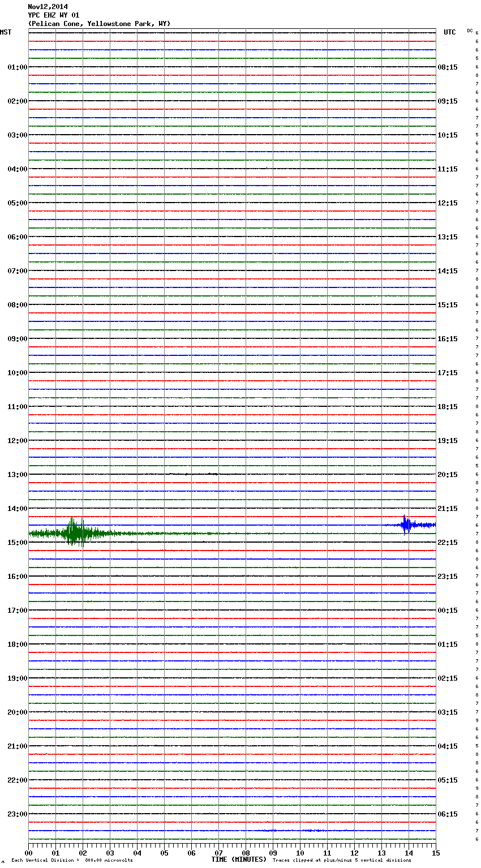Select the 07:00 MST row label
Image resolution: width=481 pixels, height=868 pixels.
[18, 271]
